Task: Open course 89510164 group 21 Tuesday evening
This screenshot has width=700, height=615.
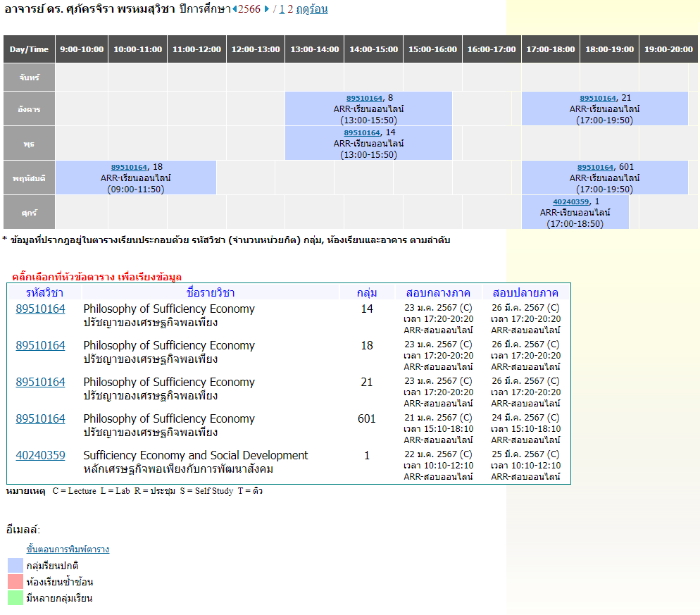Action: point(598,99)
